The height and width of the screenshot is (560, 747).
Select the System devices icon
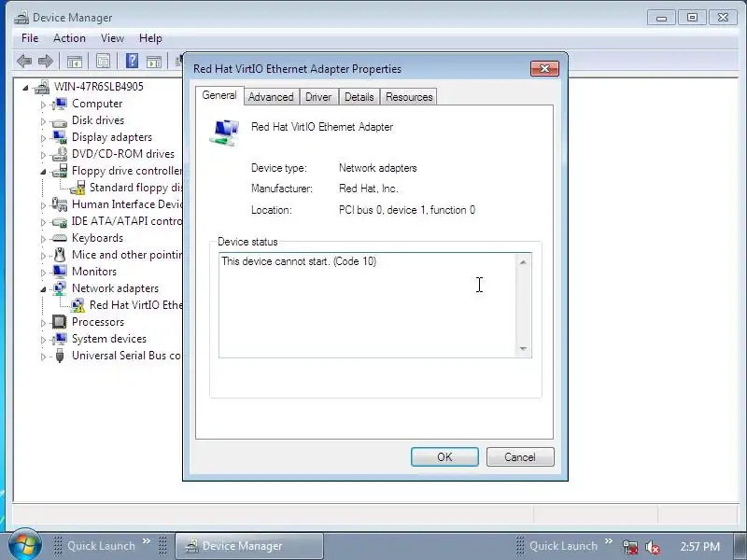[x=60, y=339]
